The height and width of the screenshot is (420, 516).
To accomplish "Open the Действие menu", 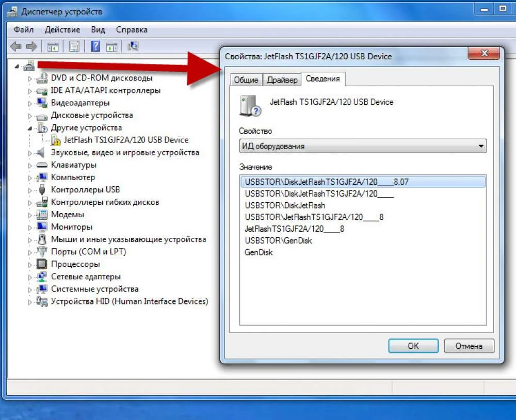I will 62,29.
